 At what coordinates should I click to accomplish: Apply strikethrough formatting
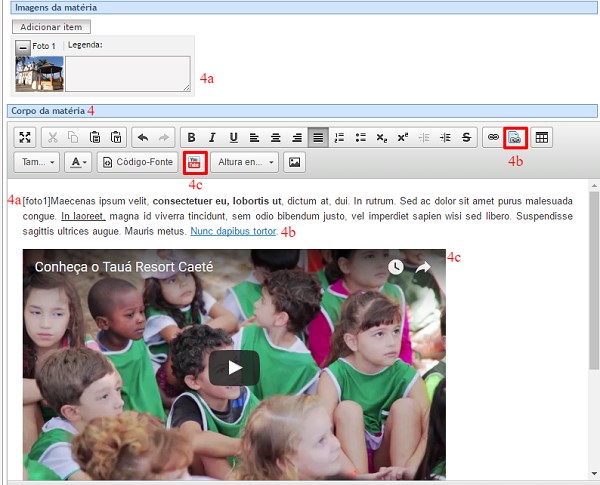point(466,137)
